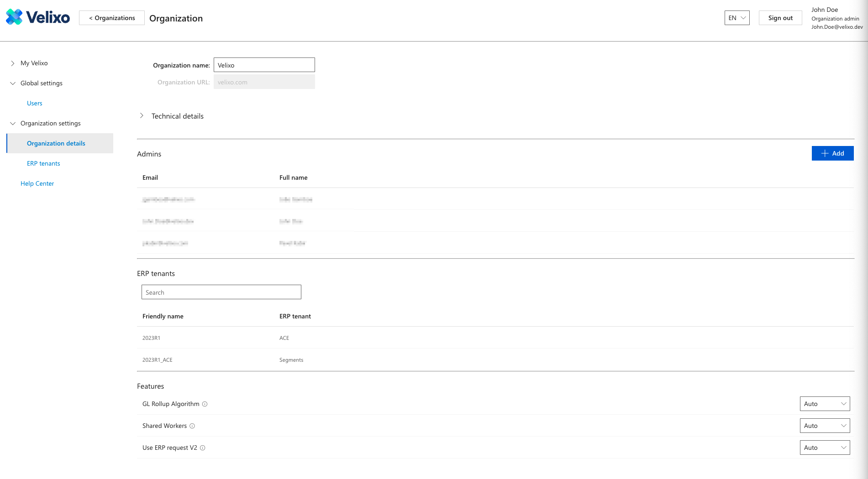Click the Sign out button
The width and height of the screenshot is (868, 479).
(780, 18)
